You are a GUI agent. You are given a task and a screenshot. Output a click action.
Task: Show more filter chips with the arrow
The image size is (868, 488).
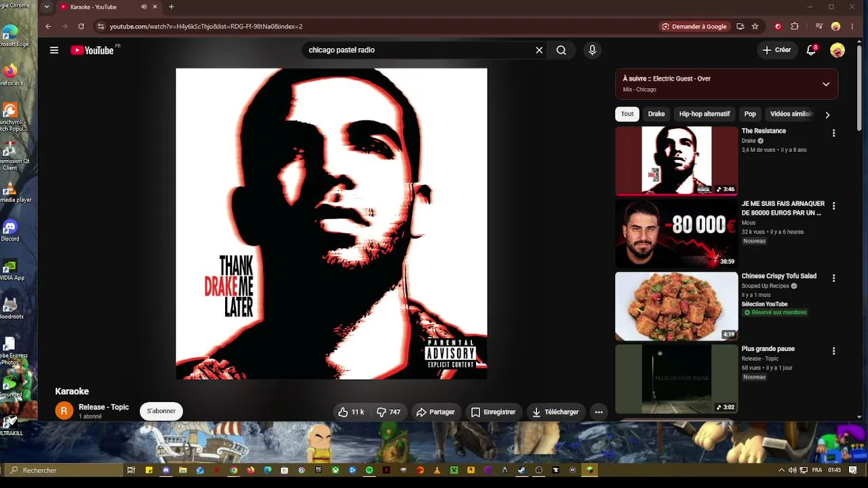[827, 115]
